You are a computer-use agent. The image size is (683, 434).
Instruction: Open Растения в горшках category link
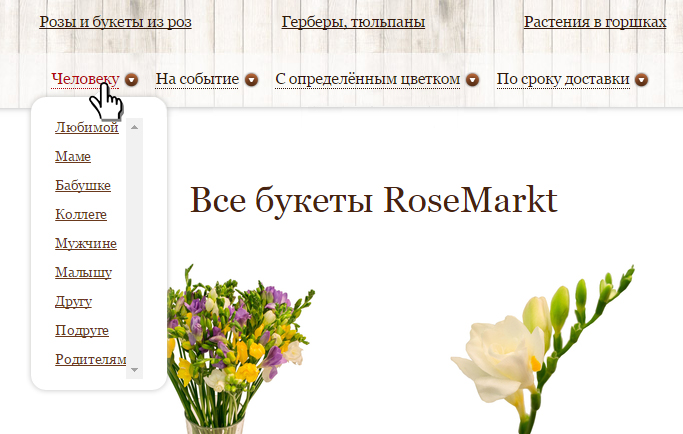click(595, 22)
